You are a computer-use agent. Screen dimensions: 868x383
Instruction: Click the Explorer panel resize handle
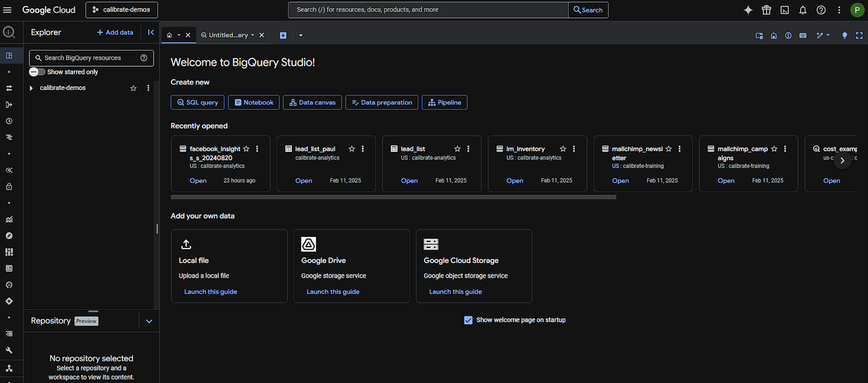[x=157, y=229]
